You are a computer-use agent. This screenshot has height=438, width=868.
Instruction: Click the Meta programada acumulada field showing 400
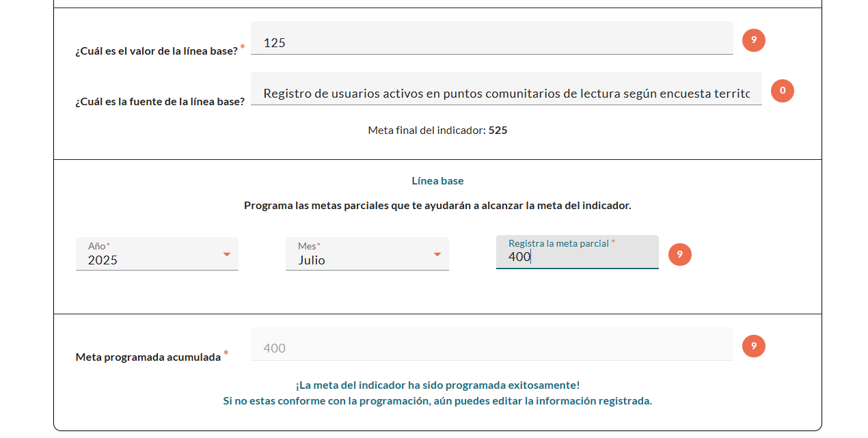491,348
